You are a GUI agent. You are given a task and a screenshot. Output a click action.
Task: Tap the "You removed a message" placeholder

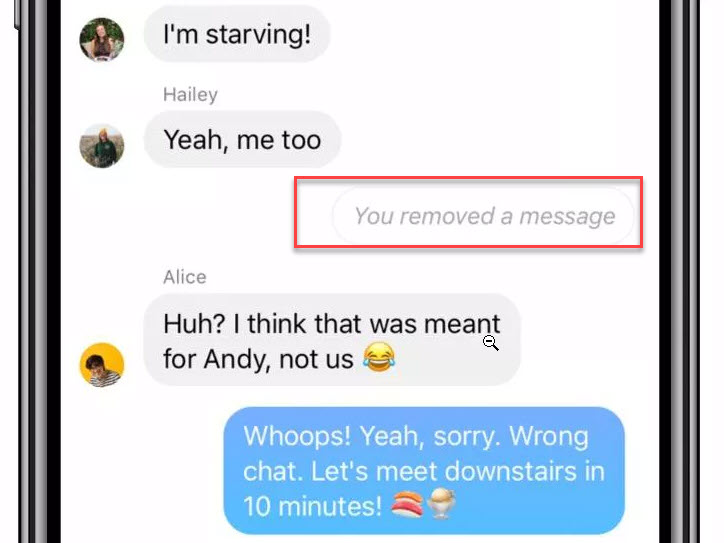click(483, 216)
